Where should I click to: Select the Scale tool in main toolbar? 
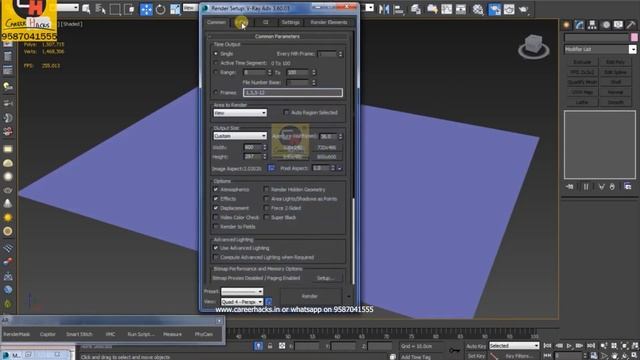click(x=175, y=9)
